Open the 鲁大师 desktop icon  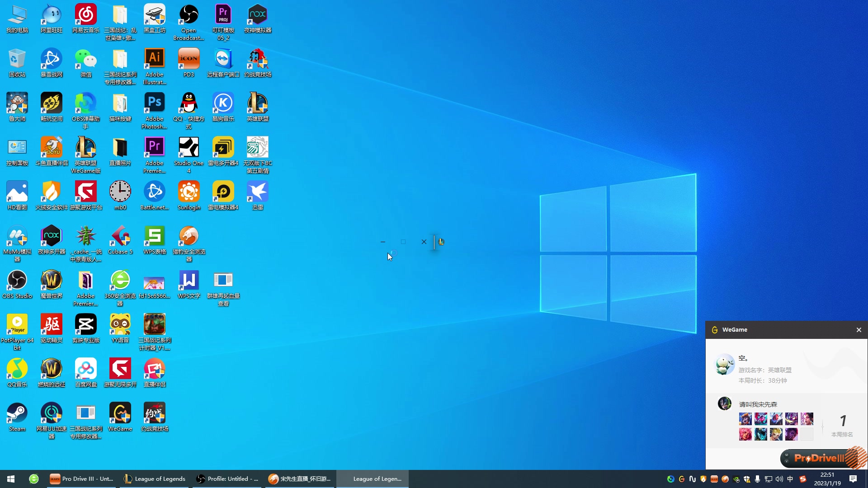pos(17,103)
